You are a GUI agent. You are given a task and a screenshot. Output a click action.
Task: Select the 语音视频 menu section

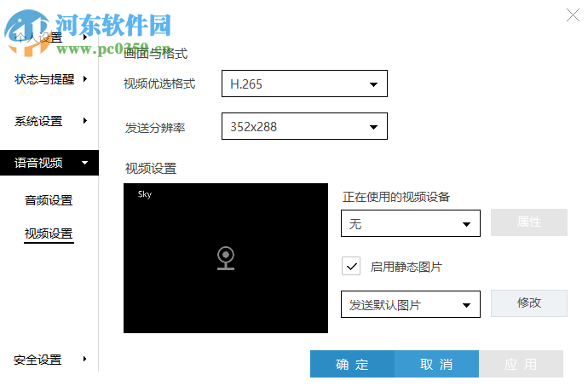click(x=49, y=163)
